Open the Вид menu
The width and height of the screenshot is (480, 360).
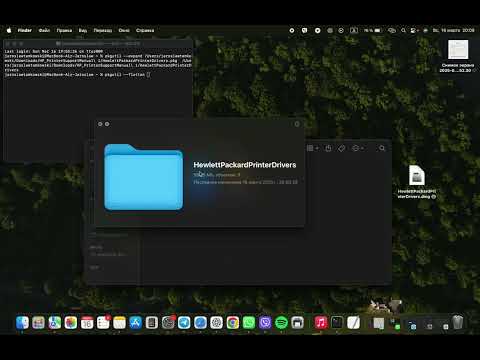83,30
